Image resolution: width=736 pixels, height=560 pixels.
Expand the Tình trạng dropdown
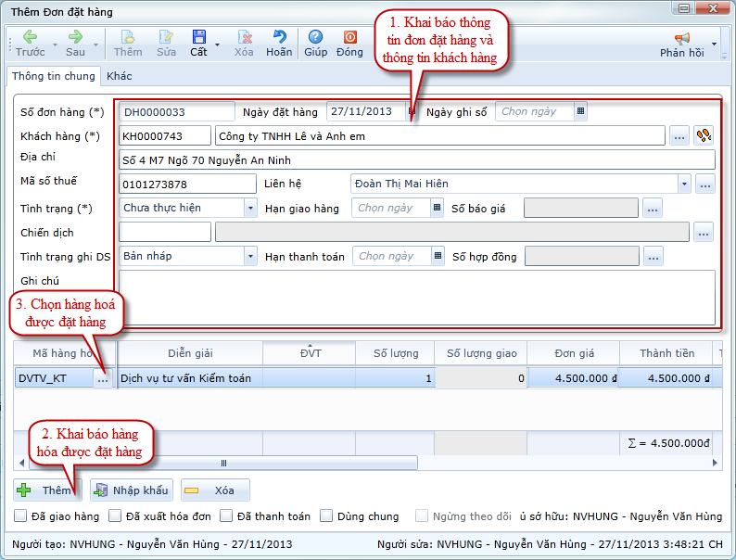click(250, 208)
